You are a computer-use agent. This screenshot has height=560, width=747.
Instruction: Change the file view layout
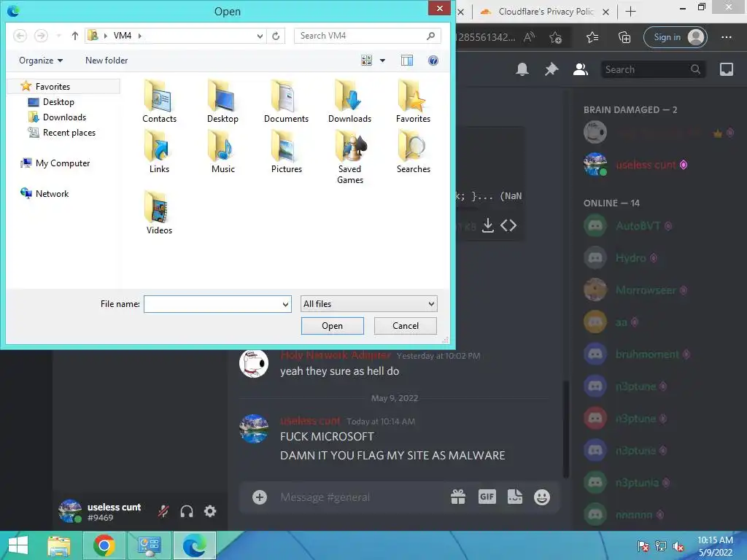(366, 61)
